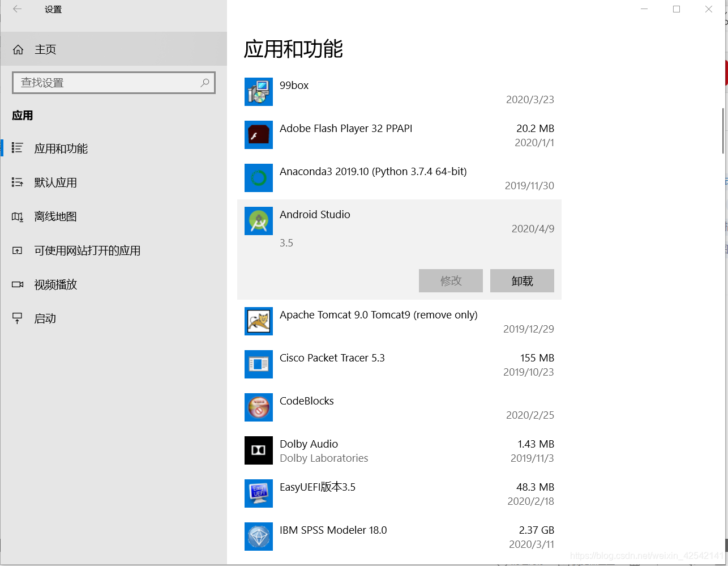Maximize the Settings window
Viewport: 728px width, 566px height.
(676, 9)
